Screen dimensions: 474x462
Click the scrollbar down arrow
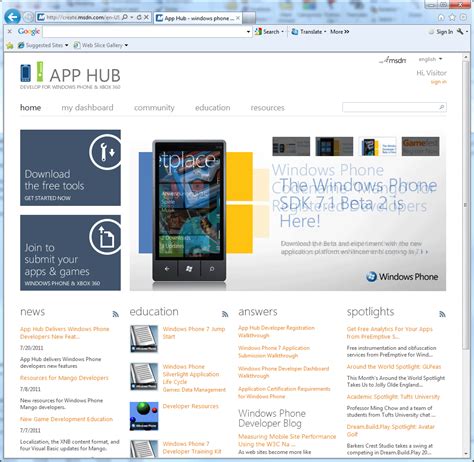tap(466, 454)
